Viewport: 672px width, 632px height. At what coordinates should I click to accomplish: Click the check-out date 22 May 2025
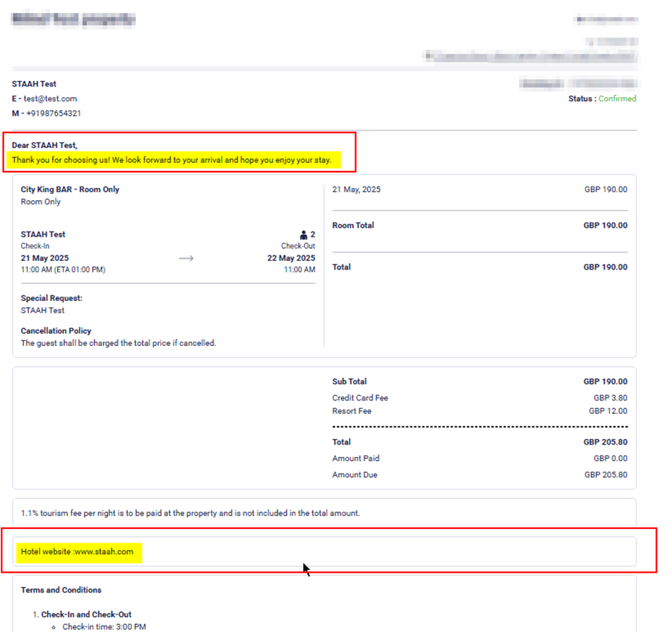tap(291, 258)
